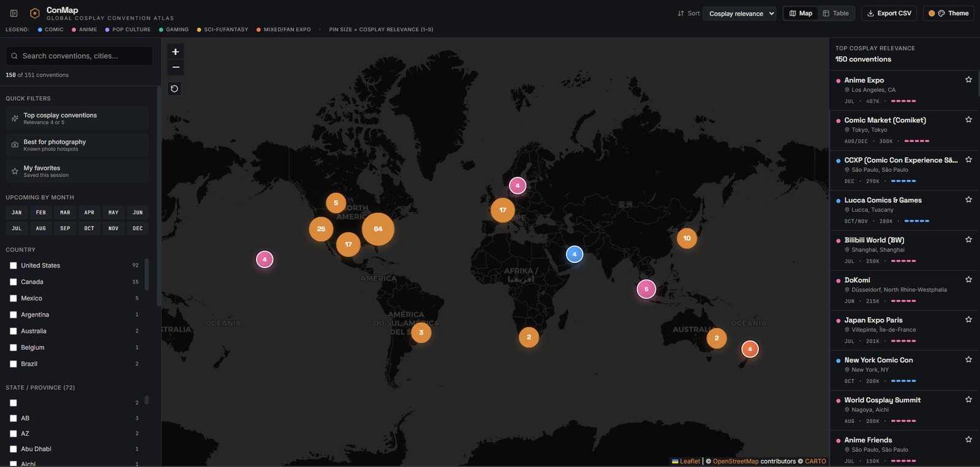Click the Europe cluster of 17
Viewport: 980px width, 467px height.
click(503, 210)
